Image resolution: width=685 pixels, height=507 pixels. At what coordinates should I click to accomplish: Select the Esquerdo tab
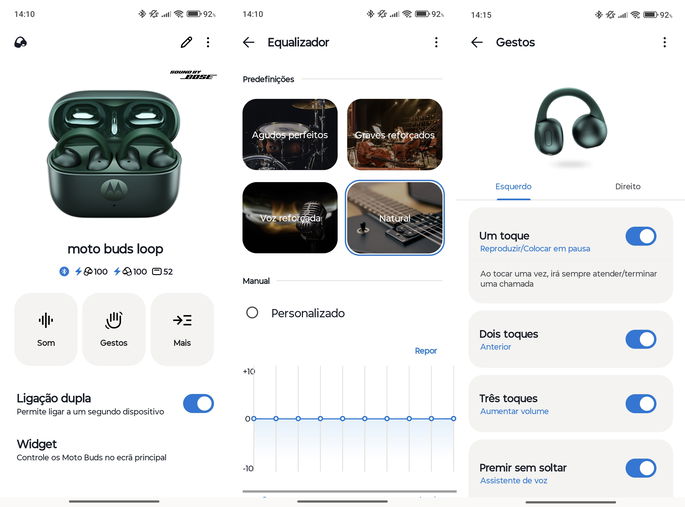513,186
